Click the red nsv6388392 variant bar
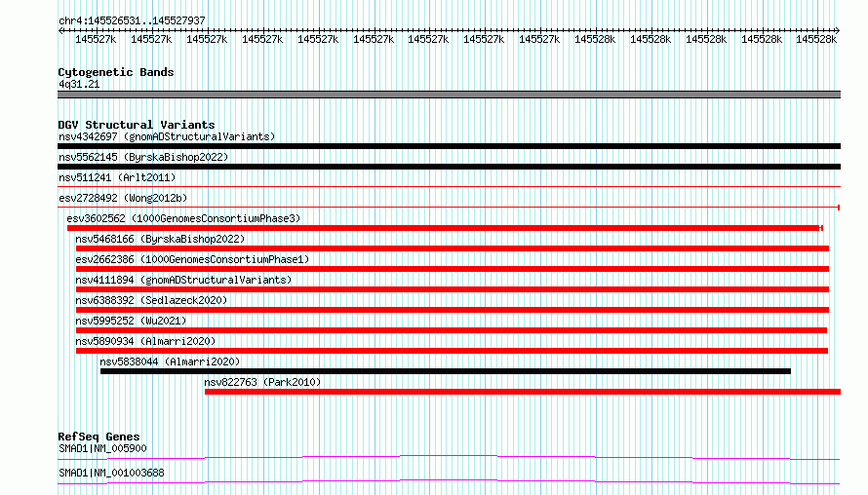The width and height of the screenshot is (868, 495). [453, 310]
